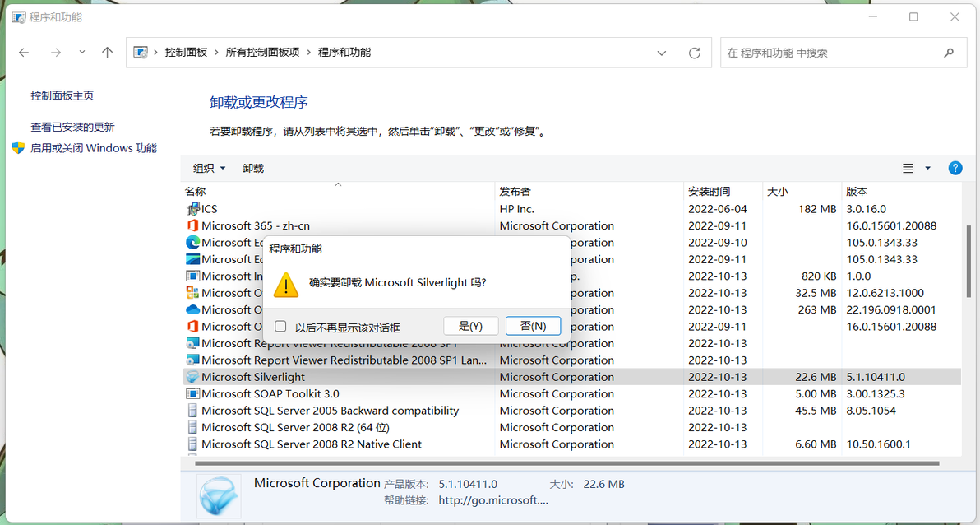Viewport: 980px width, 525px height.
Task: Select Microsoft 365 - zh-cn entry
Action: point(256,225)
